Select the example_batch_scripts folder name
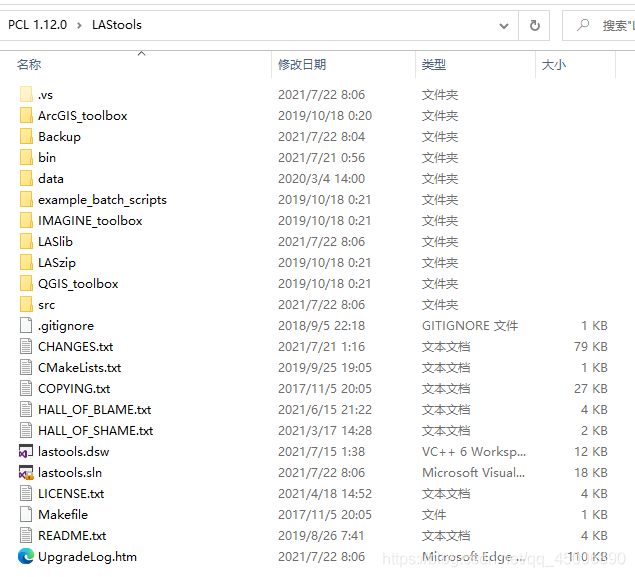The height and width of the screenshot is (577, 635). click(102, 200)
